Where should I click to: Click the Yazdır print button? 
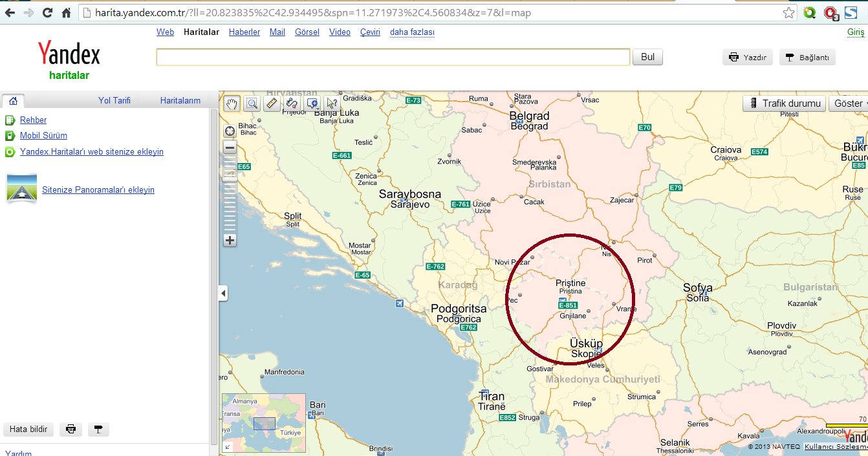(747, 58)
